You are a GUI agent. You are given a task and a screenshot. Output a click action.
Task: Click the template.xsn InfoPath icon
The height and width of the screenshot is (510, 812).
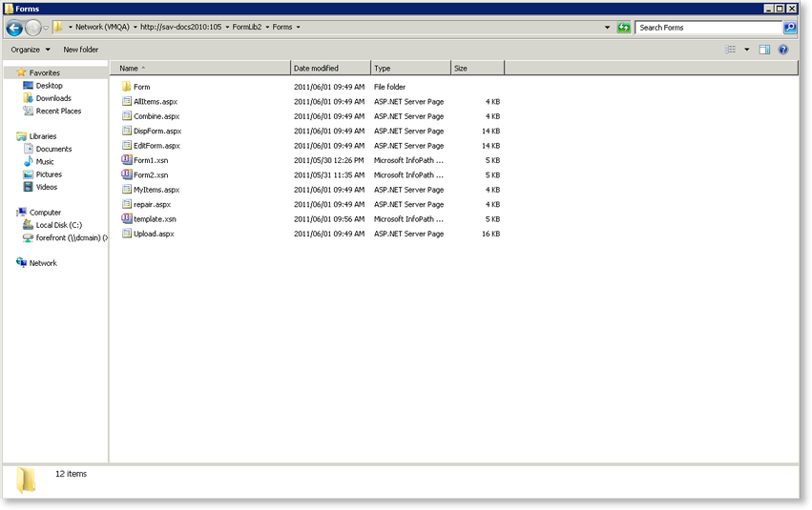click(x=126, y=219)
